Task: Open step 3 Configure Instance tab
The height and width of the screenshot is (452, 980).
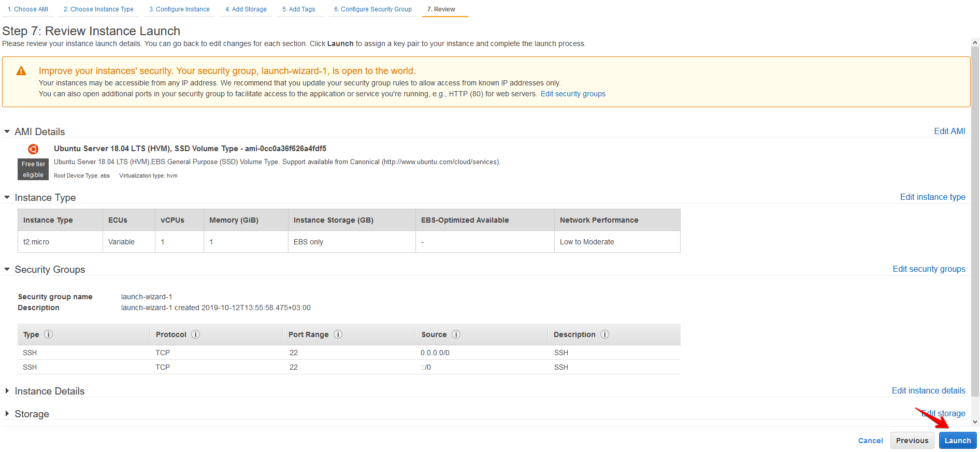Action: [179, 9]
